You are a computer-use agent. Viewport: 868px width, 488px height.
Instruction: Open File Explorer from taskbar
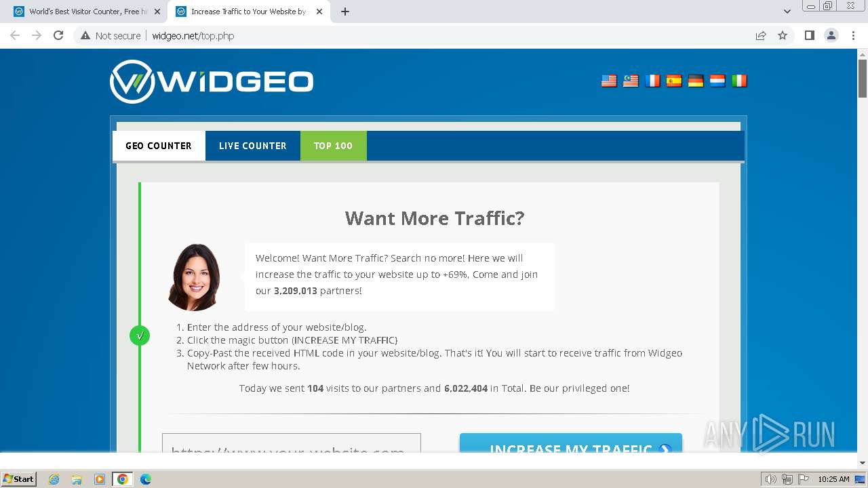coord(77,479)
